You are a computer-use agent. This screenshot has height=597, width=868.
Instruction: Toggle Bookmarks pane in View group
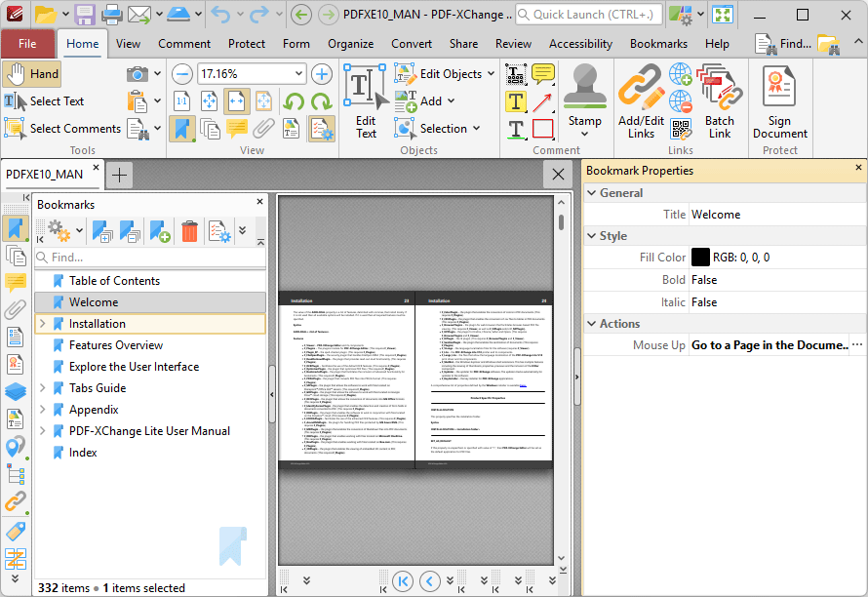[181, 129]
